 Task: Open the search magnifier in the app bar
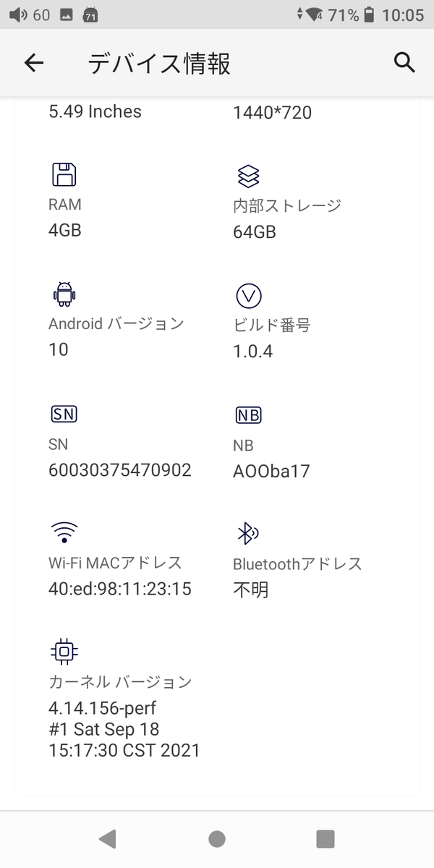point(405,63)
